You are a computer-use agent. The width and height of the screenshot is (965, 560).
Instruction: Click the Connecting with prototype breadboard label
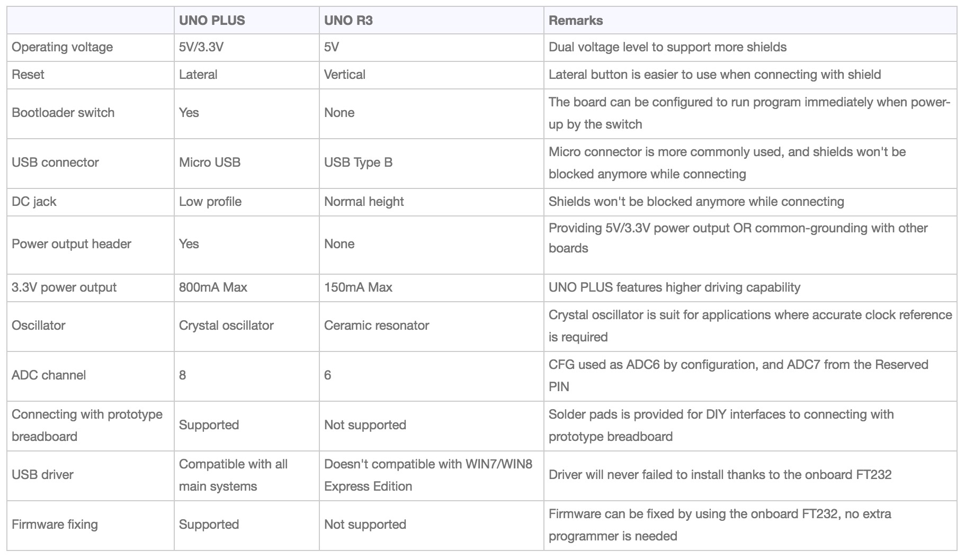click(87, 425)
